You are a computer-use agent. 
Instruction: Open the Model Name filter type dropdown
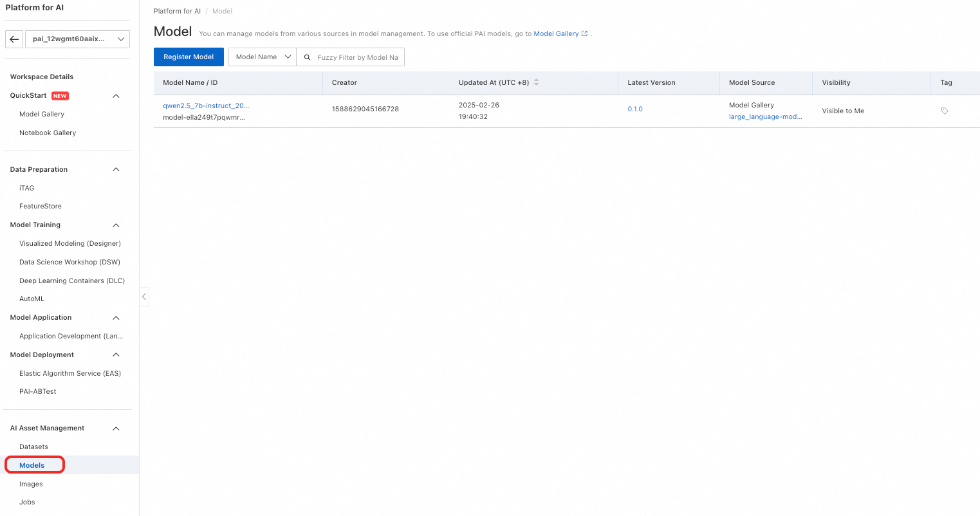263,57
